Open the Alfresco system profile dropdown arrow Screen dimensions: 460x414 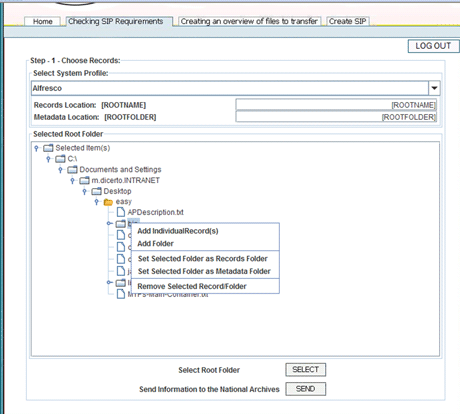tap(434, 88)
